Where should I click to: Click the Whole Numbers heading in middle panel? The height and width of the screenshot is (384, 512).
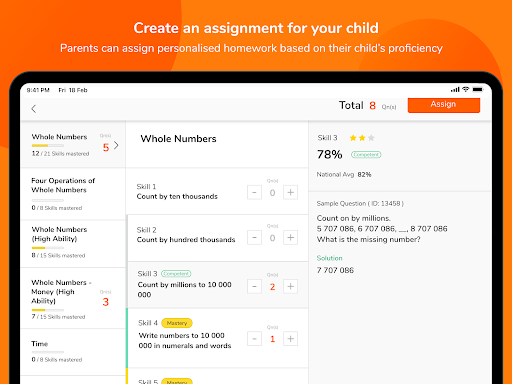[178, 139]
